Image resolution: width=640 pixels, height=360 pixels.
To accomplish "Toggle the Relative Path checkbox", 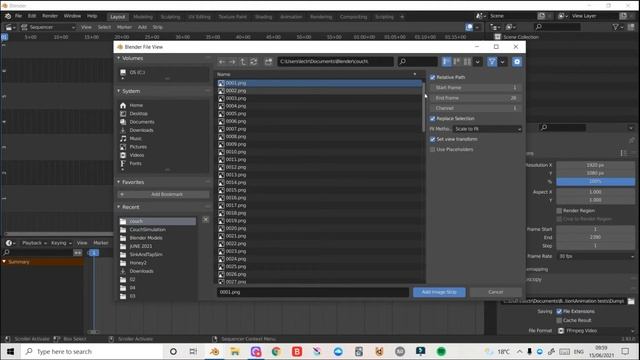I will [433, 77].
